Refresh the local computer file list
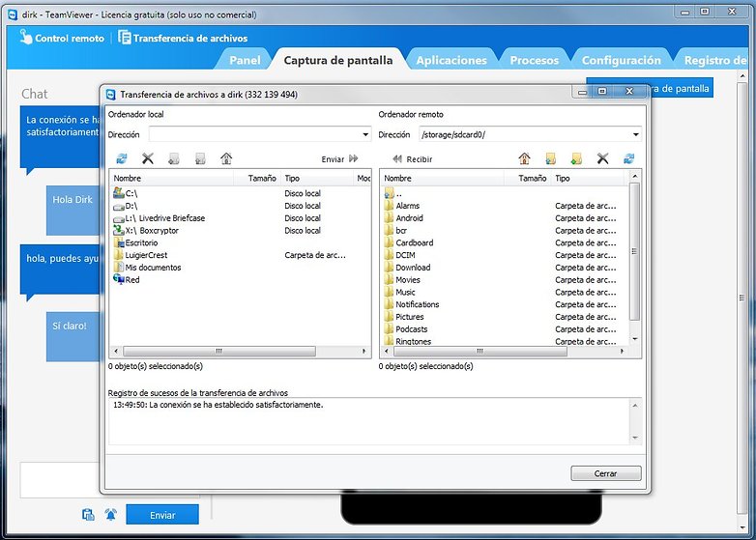This screenshot has width=756, height=540. pyautogui.click(x=122, y=158)
